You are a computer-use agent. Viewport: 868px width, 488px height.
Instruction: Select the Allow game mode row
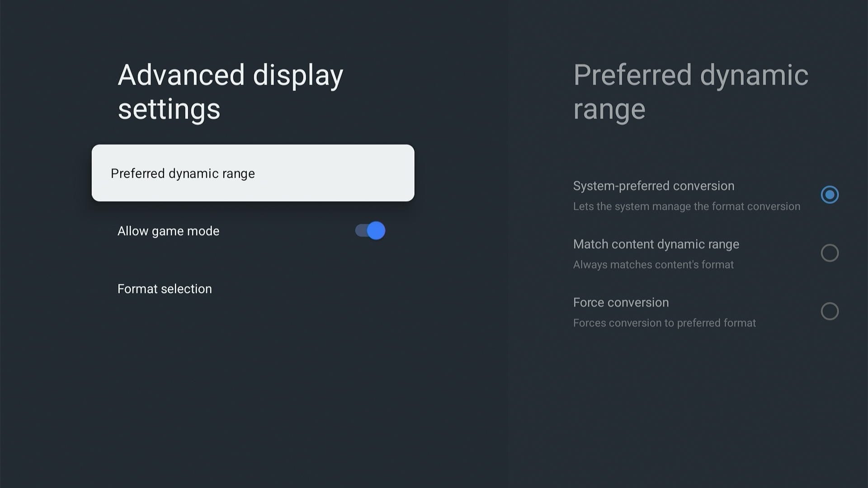tap(169, 230)
